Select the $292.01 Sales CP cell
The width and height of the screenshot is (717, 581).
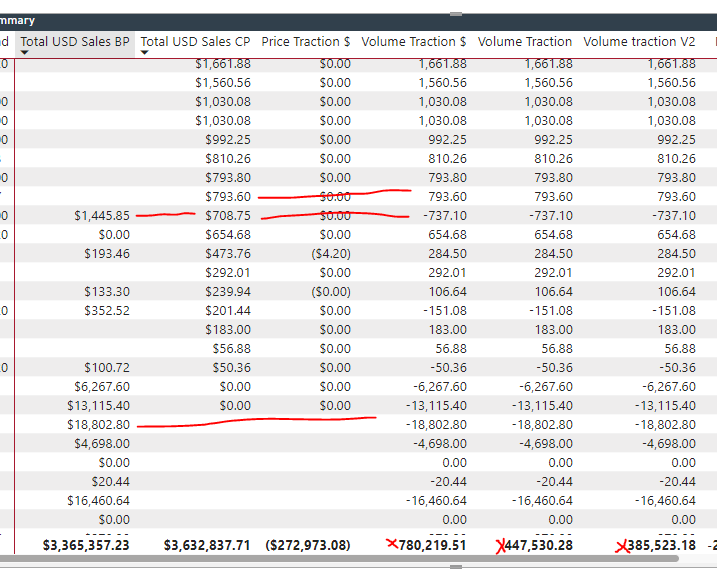pyautogui.click(x=228, y=272)
